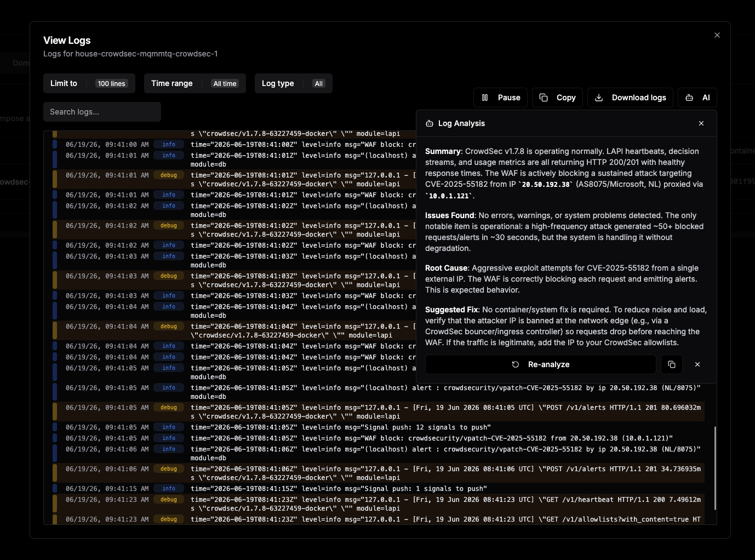Click the Root Cause heading text

446,268
